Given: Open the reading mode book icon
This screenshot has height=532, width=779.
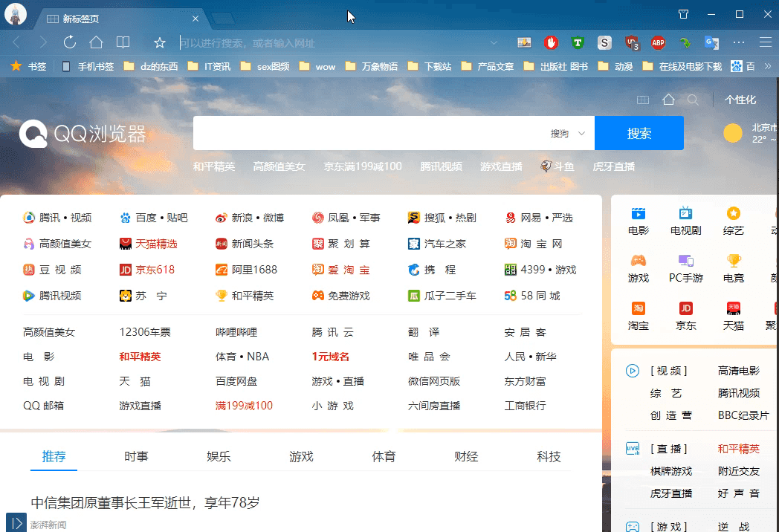Looking at the screenshot, I should pos(123,42).
